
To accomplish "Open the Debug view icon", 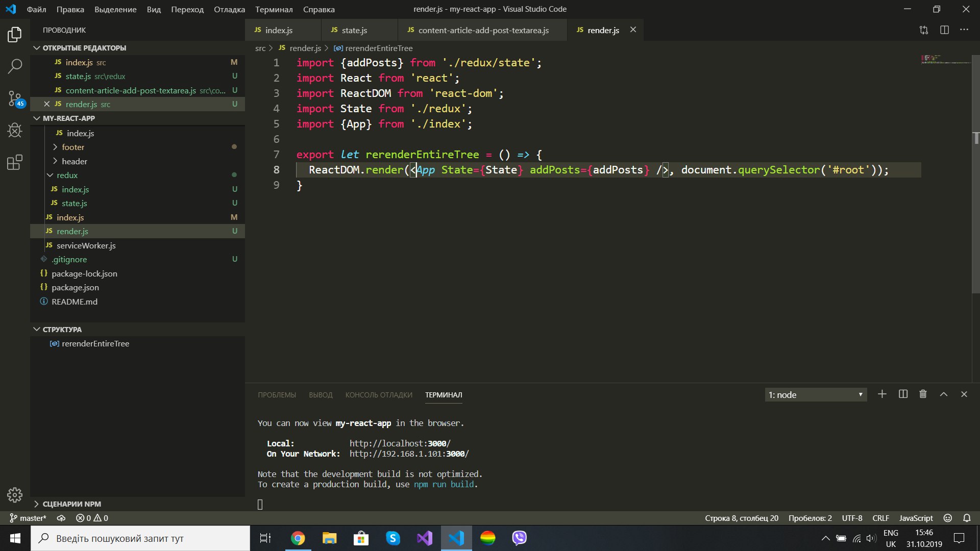I will [15, 131].
